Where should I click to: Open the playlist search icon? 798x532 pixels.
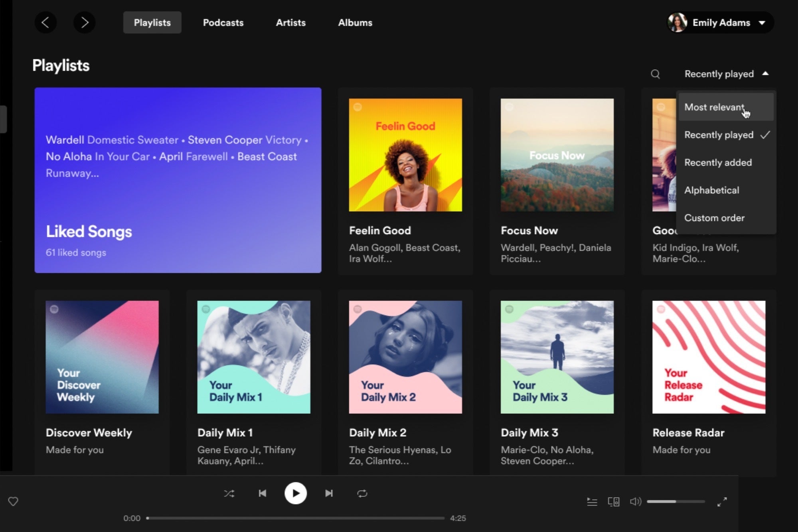[x=655, y=74]
